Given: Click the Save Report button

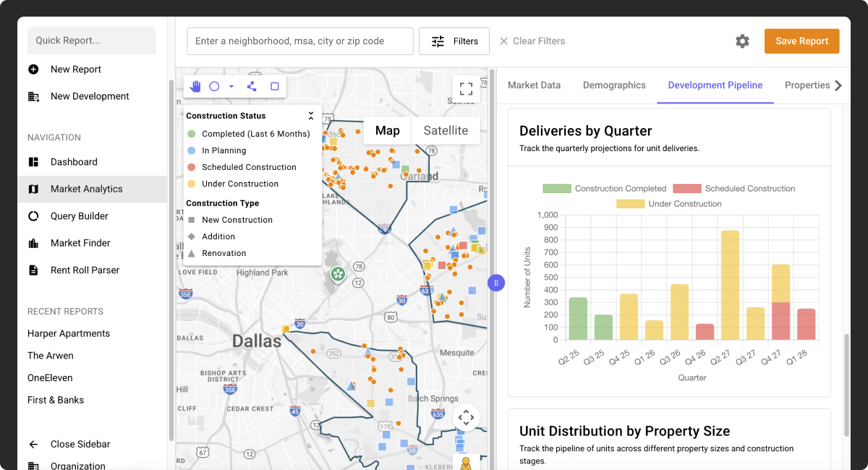Looking at the screenshot, I should click(801, 41).
